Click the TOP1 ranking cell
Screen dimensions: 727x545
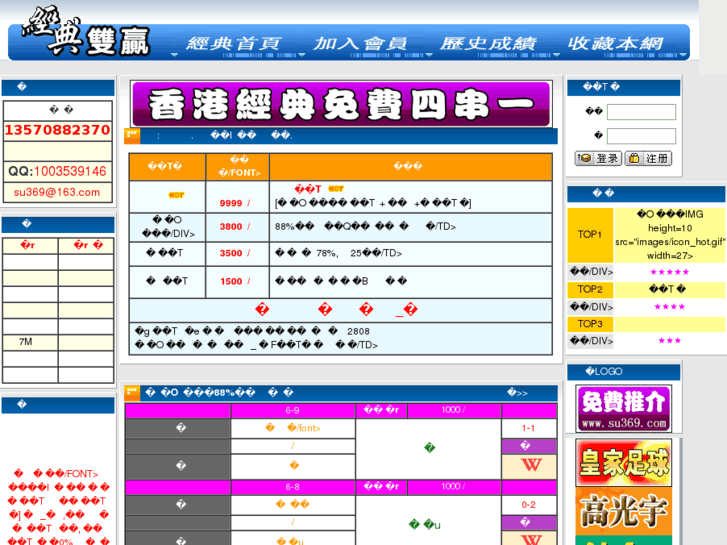[590, 235]
